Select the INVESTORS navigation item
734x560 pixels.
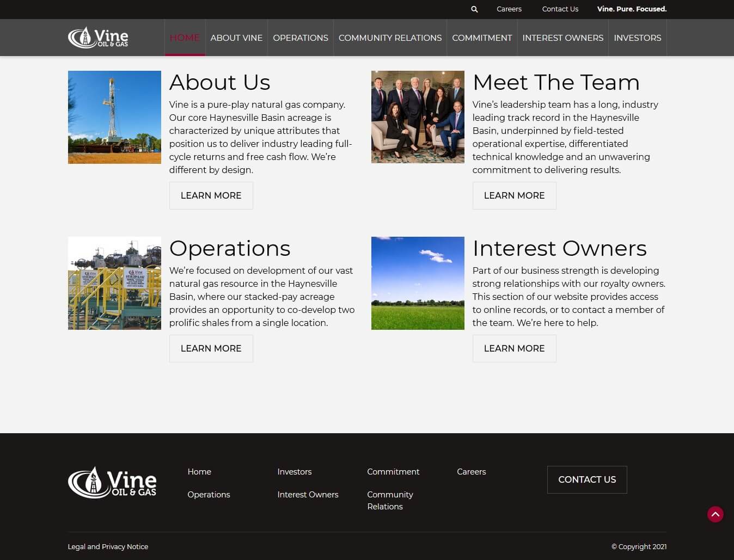[x=637, y=38]
